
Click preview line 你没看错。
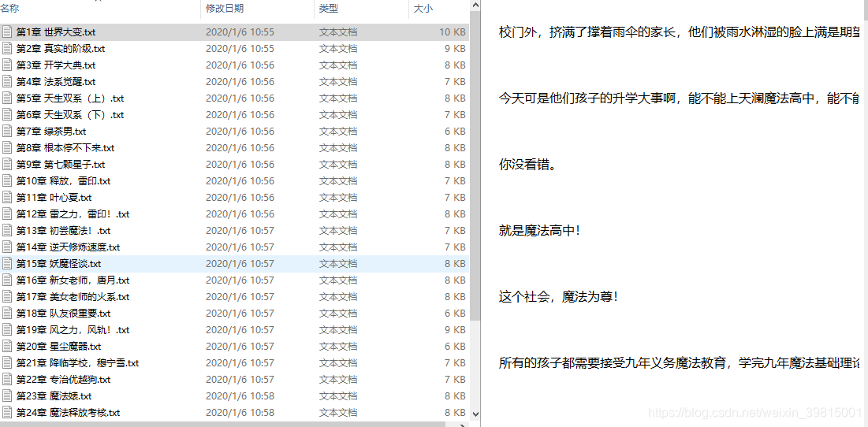point(527,165)
